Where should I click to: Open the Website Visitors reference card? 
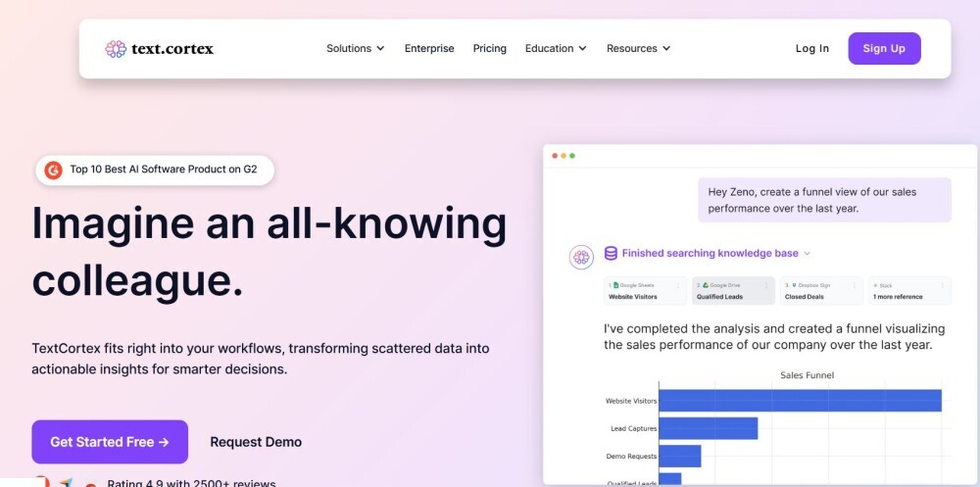click(645, 291)
